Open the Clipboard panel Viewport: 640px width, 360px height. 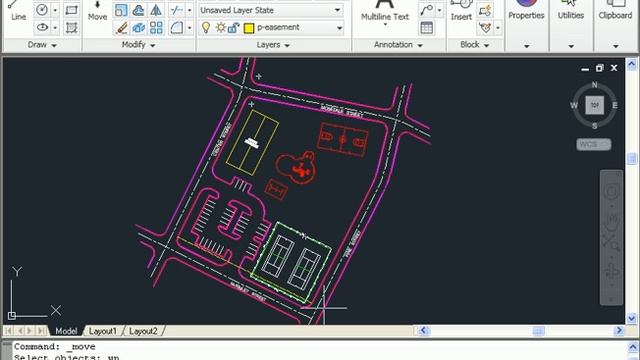point(615,11)
